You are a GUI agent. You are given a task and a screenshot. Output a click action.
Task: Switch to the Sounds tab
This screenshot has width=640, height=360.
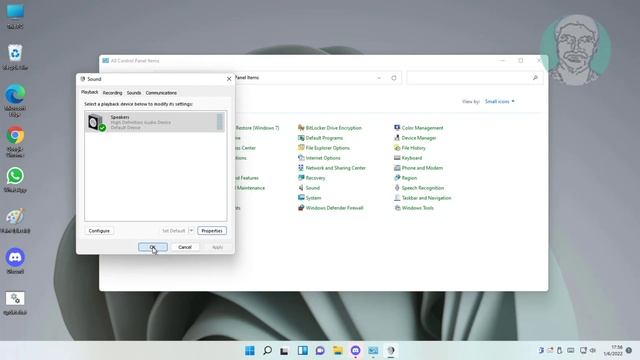[133, 93]
